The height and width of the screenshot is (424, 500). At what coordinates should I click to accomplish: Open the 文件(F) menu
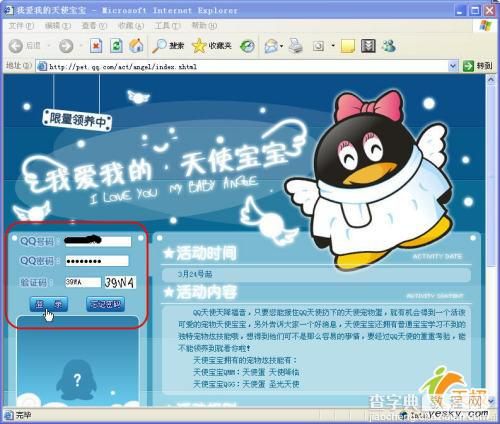click(x=21, y=26)
